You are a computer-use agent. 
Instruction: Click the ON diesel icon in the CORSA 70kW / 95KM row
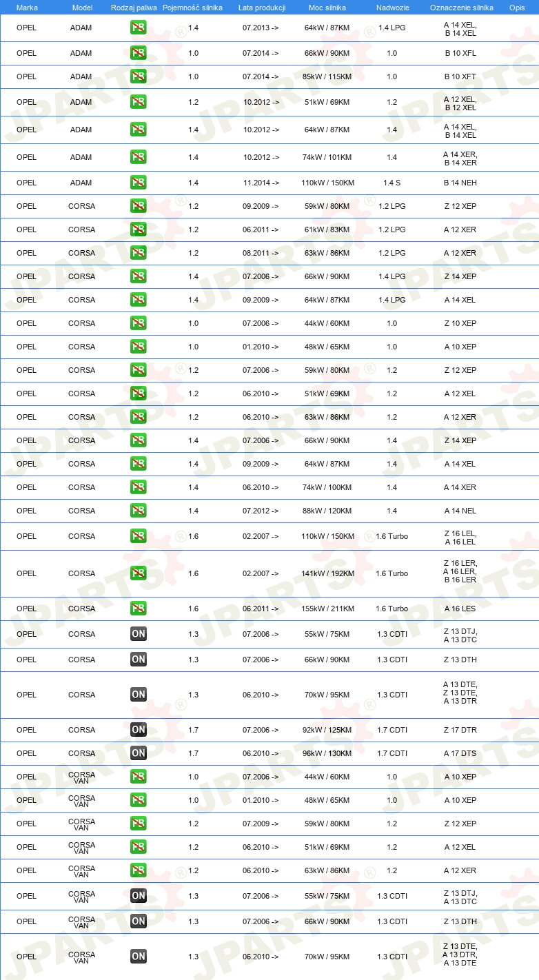click(x=138, y=695)
